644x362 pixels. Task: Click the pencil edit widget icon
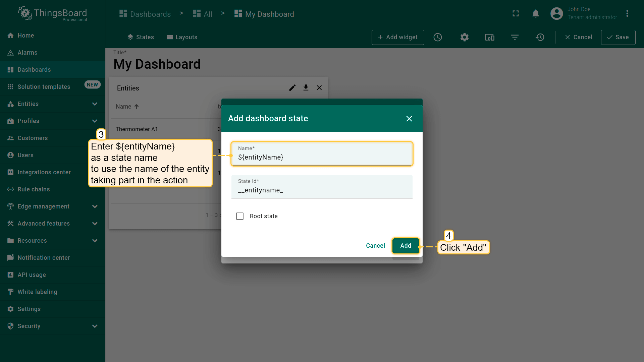292,88
